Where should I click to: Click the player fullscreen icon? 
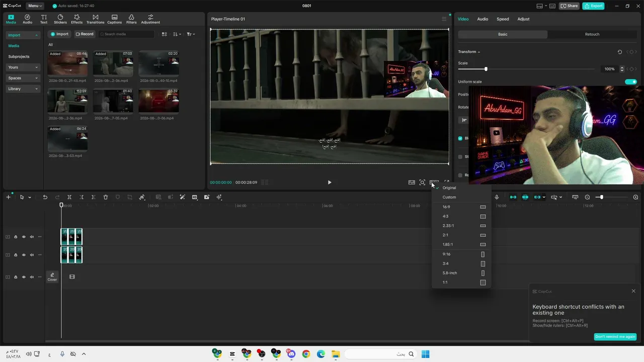tap(446, 183)
